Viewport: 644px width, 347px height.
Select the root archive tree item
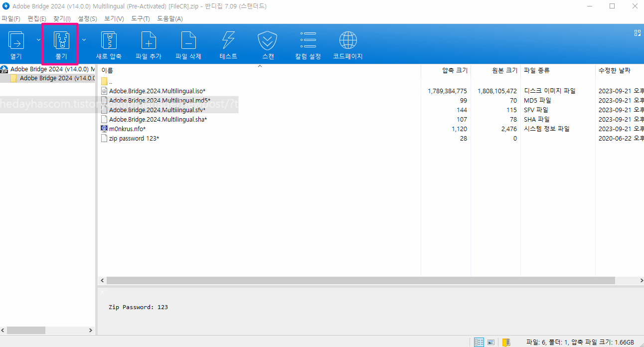click(x=52, y=69)
